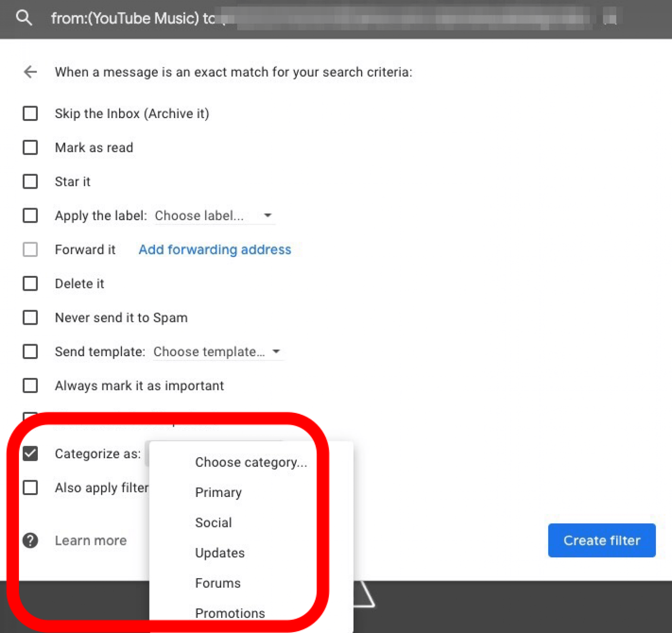The height and width of the screenshot is (633, 672).
Task: Enable the Star it option
Action: [x=30, y=181]
